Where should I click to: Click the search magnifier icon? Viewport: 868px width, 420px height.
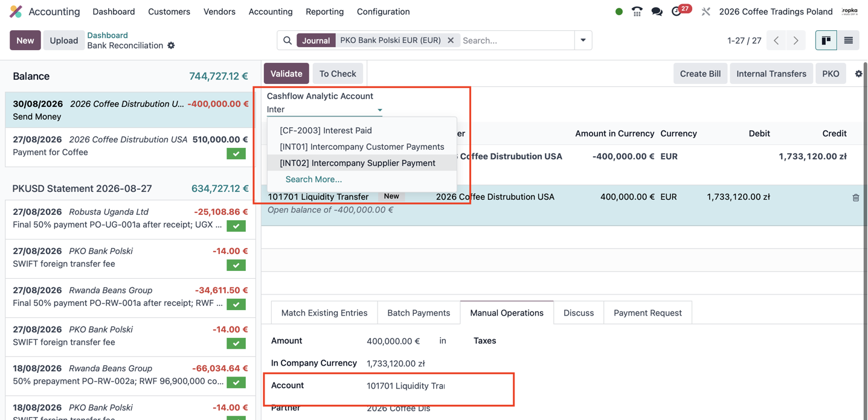pyautogui.click(x=288, y=40)
